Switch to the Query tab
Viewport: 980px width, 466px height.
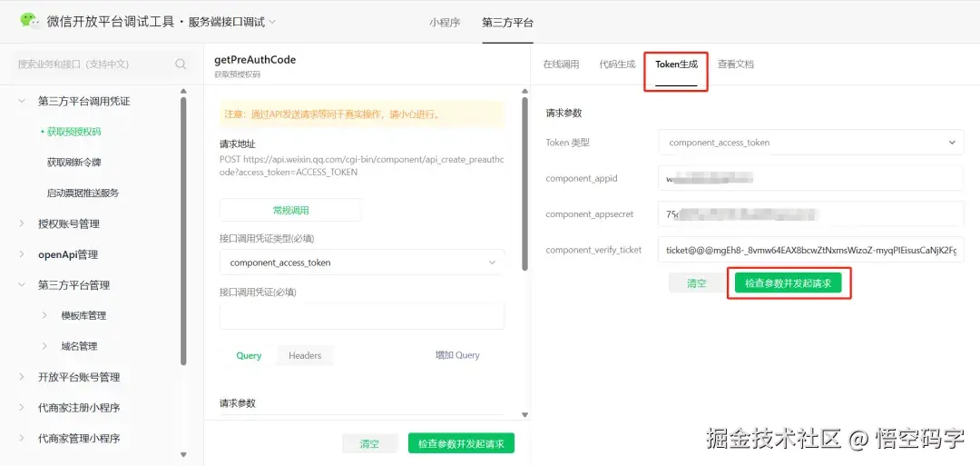point(248,355)
